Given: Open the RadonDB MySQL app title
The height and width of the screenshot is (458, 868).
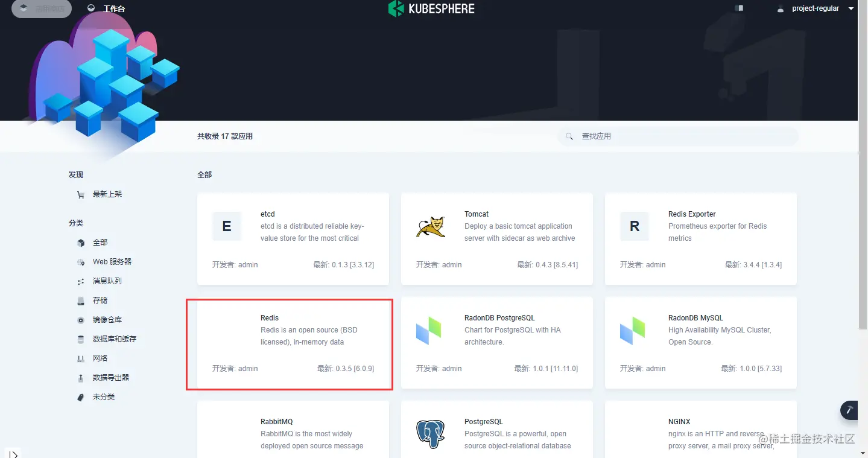Looking at the screenshot, I should [695, 318].
